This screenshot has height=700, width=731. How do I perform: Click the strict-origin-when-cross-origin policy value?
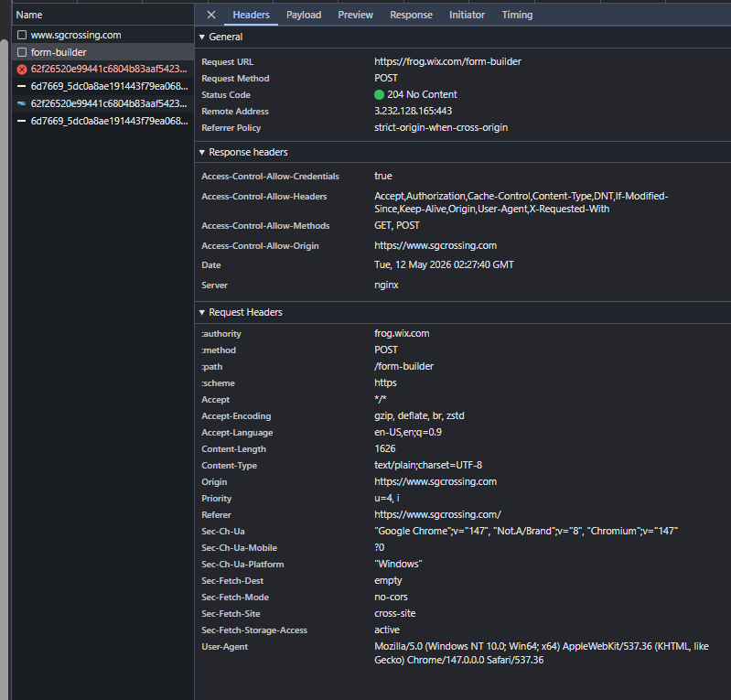(441, 127)
